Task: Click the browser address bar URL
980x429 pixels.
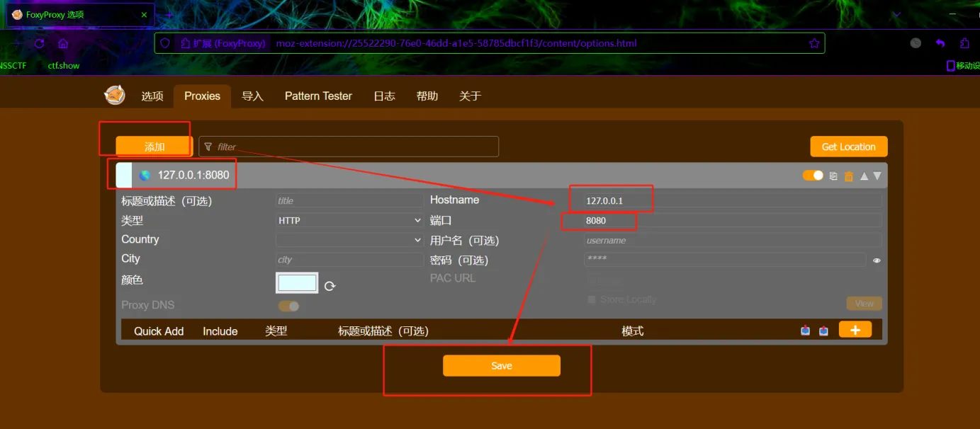Action: pyautogui.click(x=456, y=43)
